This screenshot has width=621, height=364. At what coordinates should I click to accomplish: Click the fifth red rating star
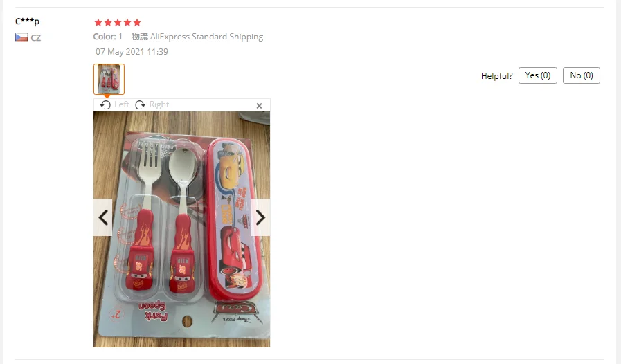137,23
